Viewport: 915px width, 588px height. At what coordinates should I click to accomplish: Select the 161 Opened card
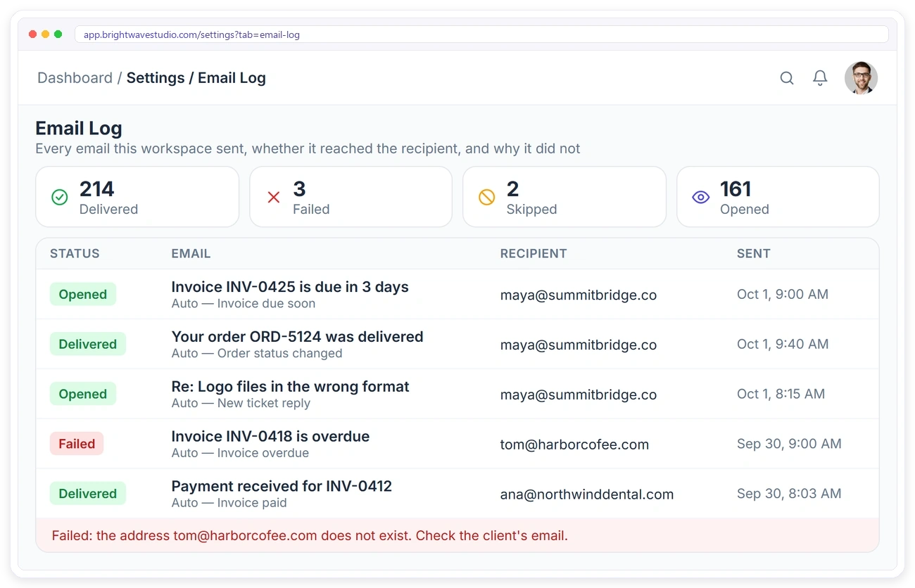tap(778, 197)
